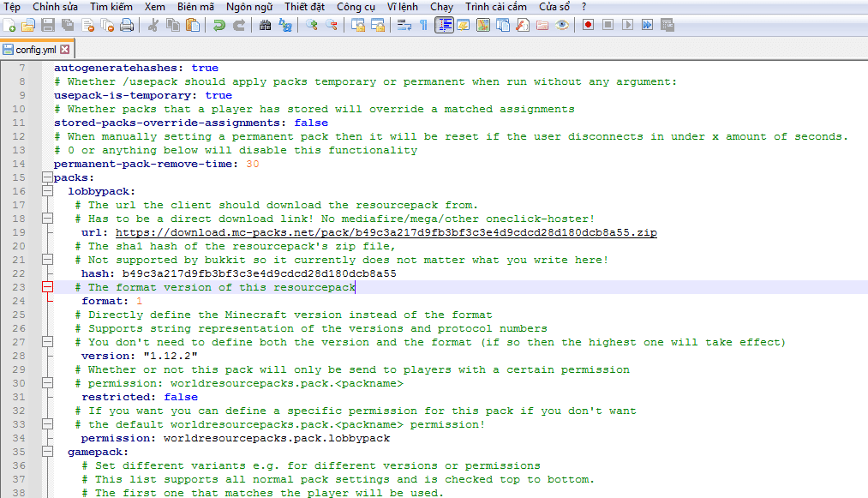This screenshot has height=498, width=868.
Task: Open the Xem menu
Action: 155,7
